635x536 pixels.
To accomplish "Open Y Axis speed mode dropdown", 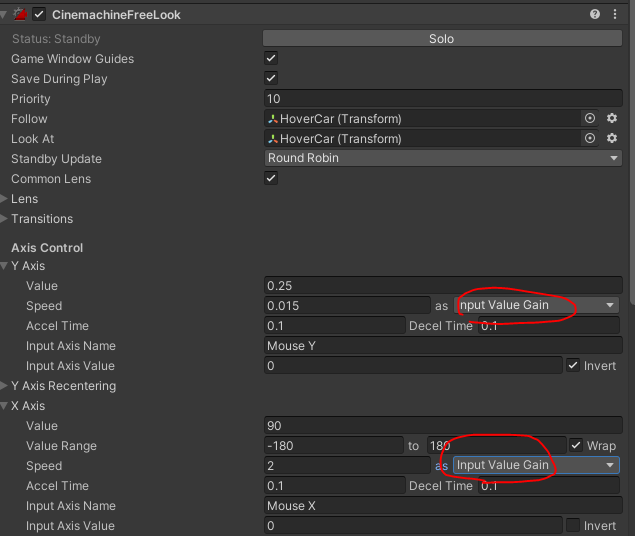I will (x=537, y=305).
